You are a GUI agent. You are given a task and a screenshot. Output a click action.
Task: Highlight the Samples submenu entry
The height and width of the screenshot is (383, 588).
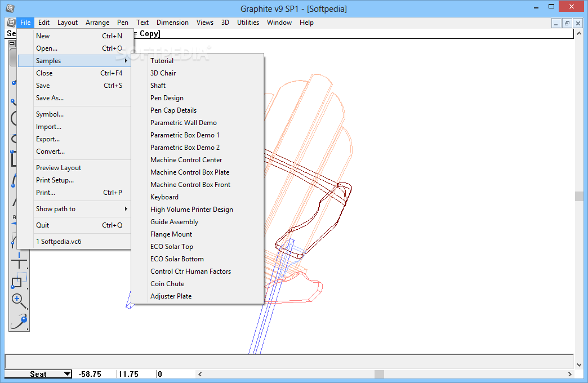tap(74, 61)
